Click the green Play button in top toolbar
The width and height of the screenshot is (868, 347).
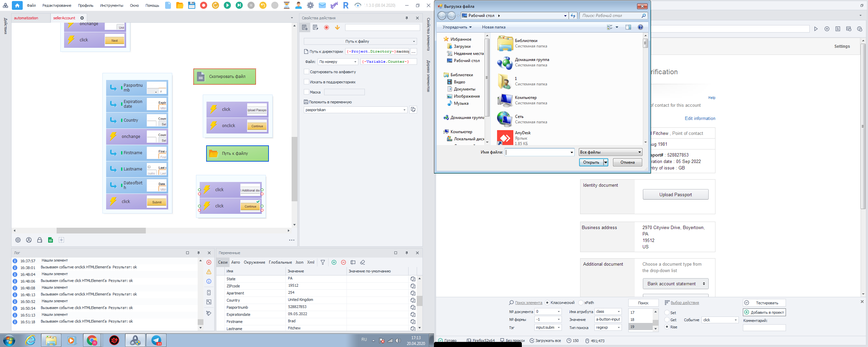coord(227,5)
